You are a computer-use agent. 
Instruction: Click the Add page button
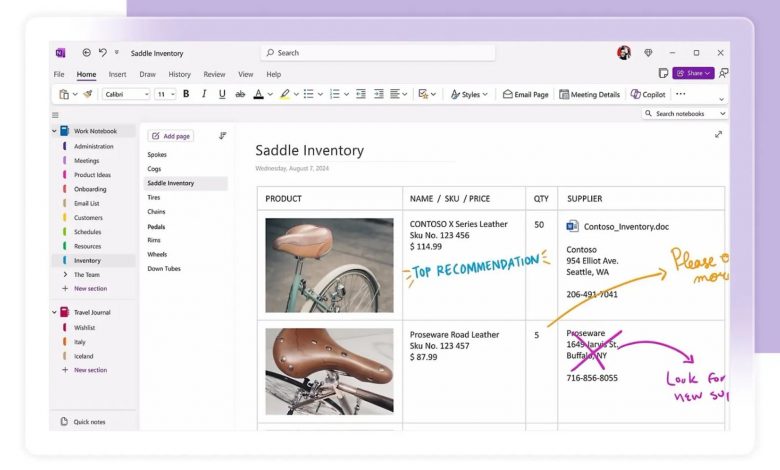click(171, 136)
